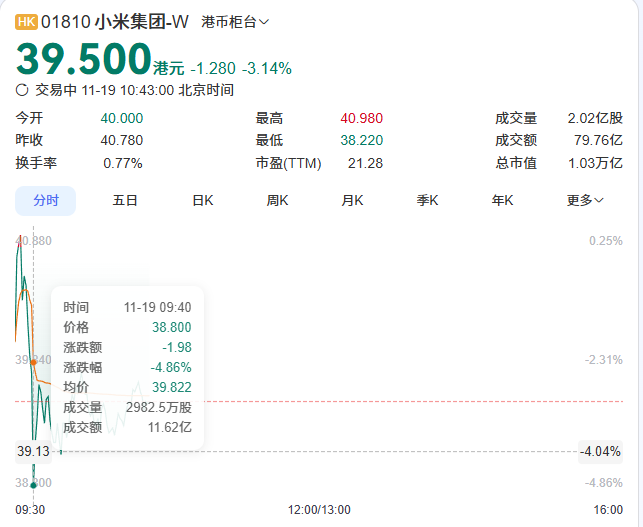The width and height of the screenshot is (643, 527).
Task: Click the tooltip 成交量 value 2982.5万股
Action: click(159, 407)
